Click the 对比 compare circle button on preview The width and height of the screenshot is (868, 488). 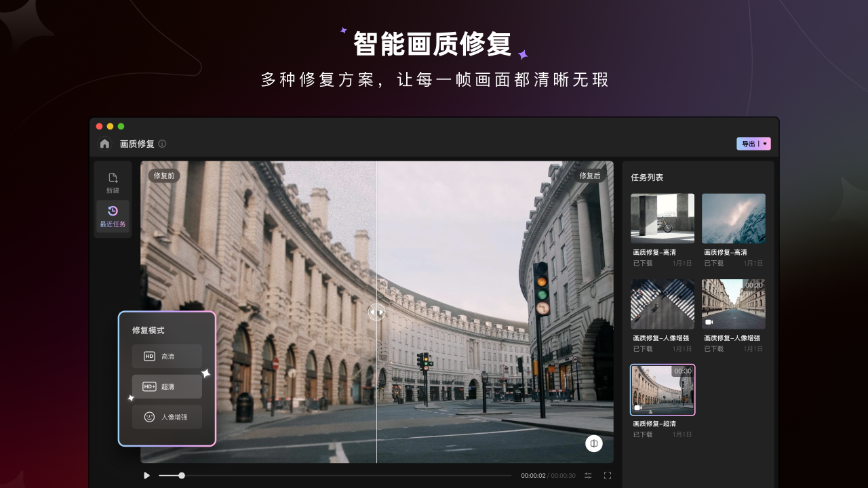[594, 444]
